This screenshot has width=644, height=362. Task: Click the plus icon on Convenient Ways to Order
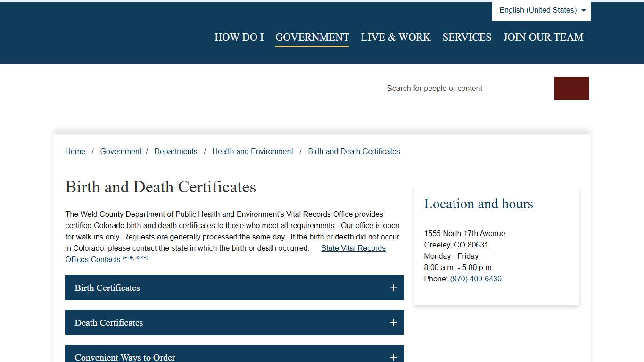pos(393,357)
